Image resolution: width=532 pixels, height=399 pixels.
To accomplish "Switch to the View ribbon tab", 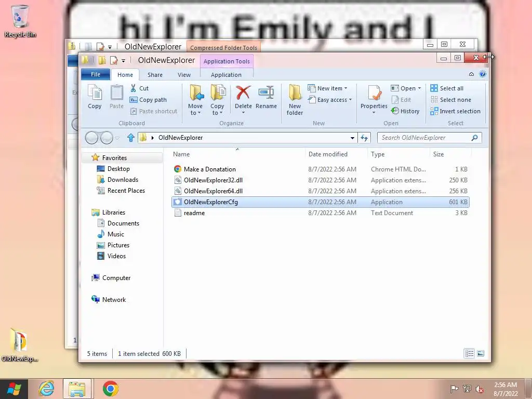I will [x=184, y=75].
